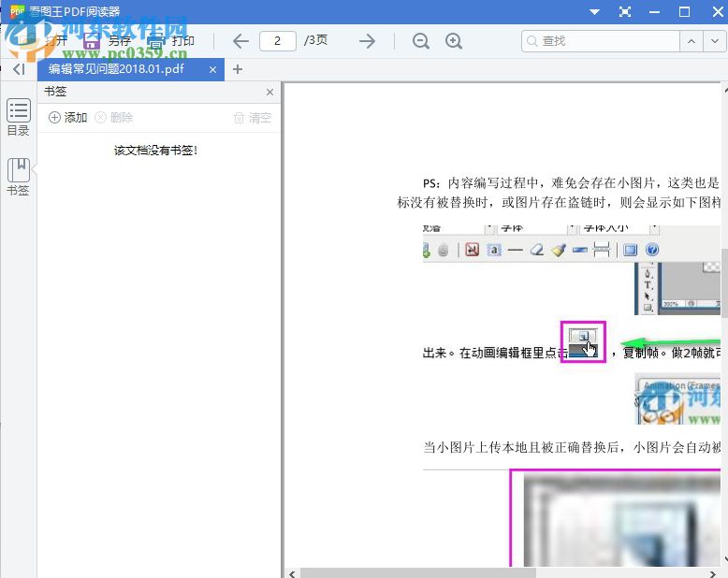
Task: Open the 目录 outline panel
Action: 18,117
